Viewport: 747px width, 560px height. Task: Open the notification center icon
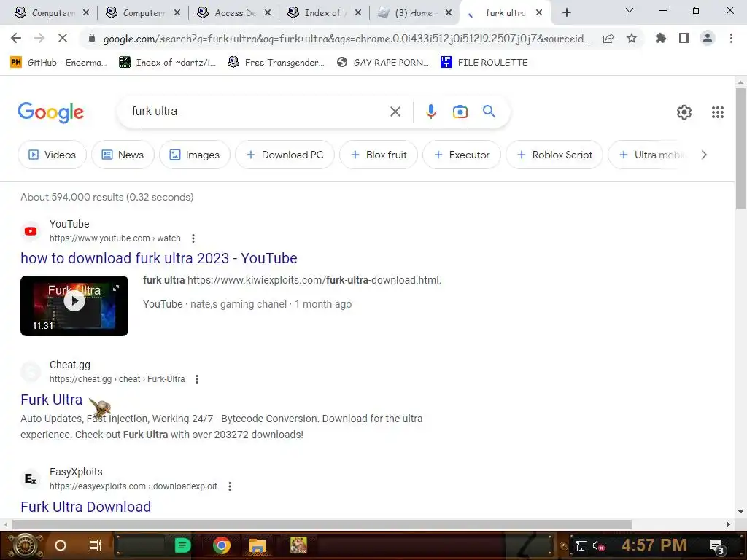pyautogui.click(x=717, y=547)
